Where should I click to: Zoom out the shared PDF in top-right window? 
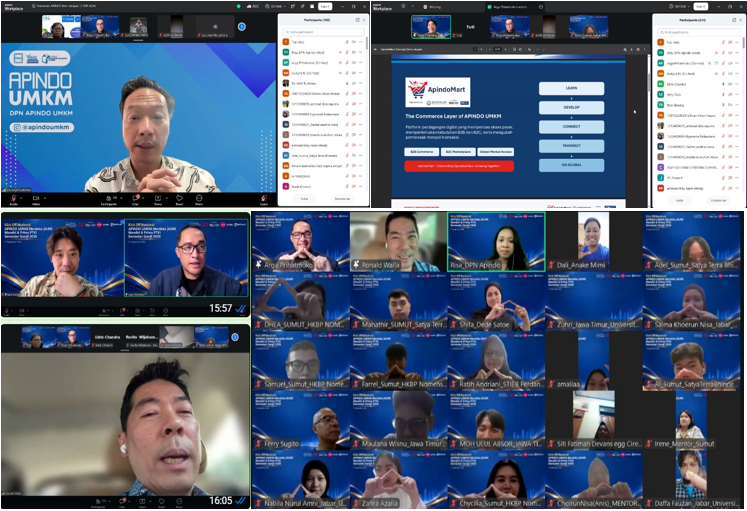pos(490,49)
